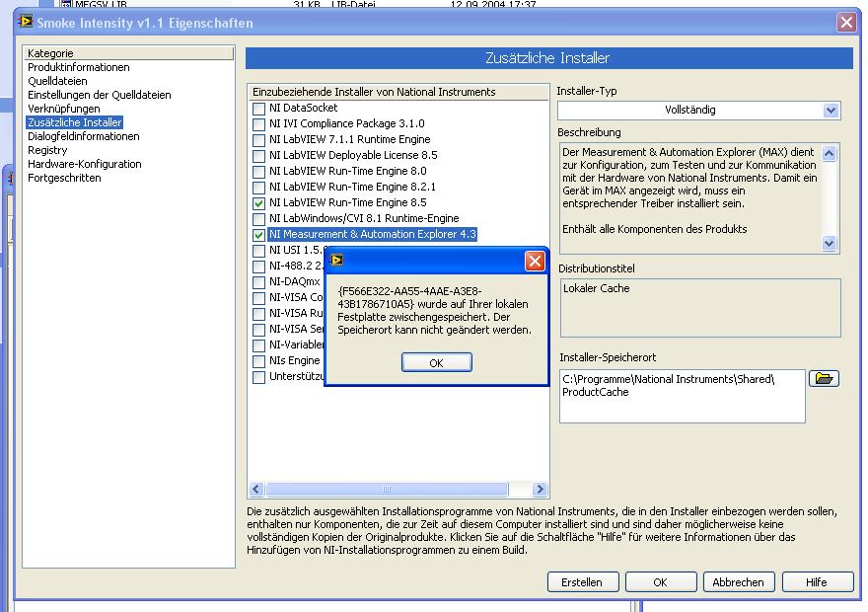The height and width of the screenshot is (612, 868).
Task: Check NI LabWindows/CVI 8.1 Runtime-Engine
Action: 258,219
